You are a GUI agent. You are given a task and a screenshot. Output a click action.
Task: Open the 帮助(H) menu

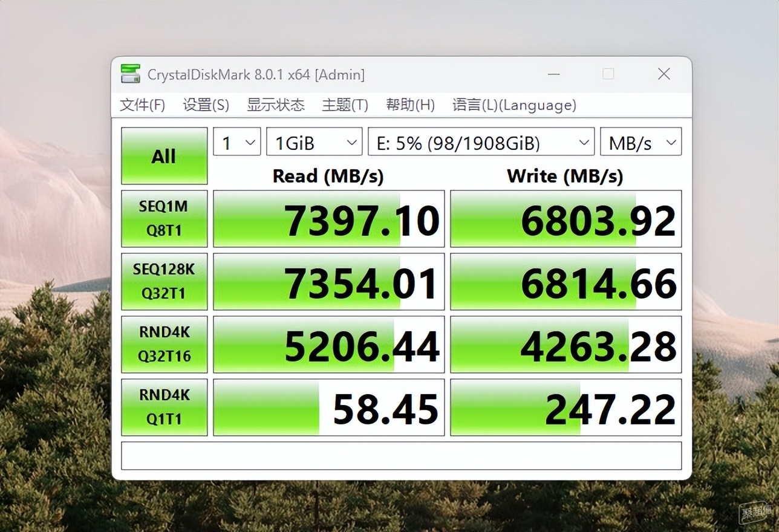point(410,105)
